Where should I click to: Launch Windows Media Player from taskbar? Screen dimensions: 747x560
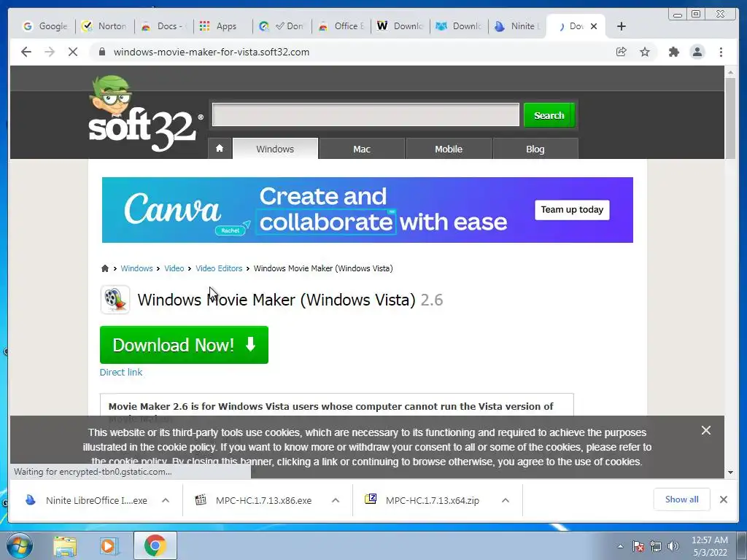[x=109, y=546]
